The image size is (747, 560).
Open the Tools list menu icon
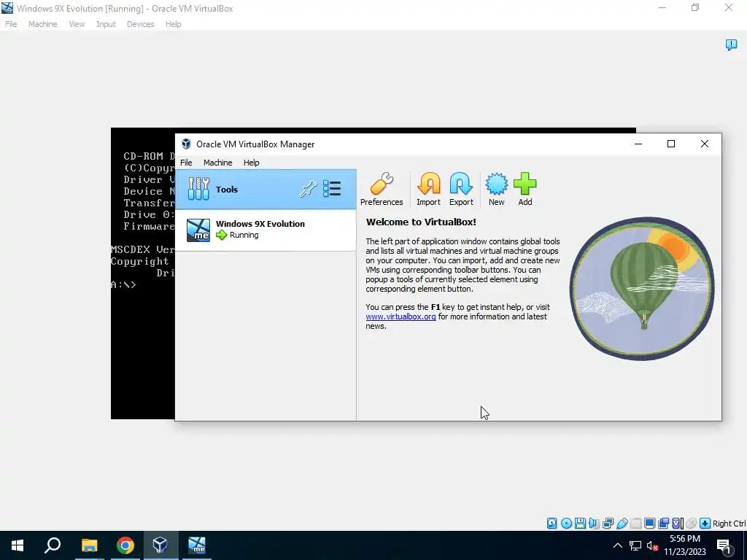point(332,189)
